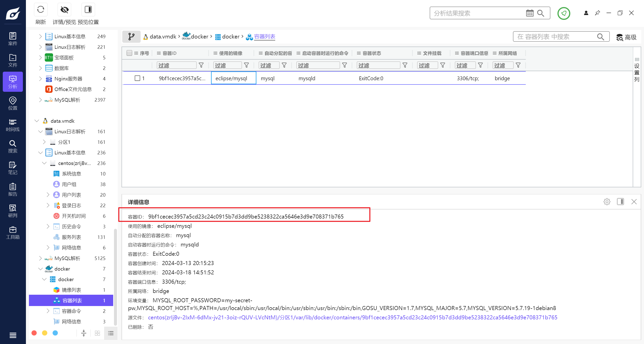Click the 高级 advanced search button
644x344 pixels.
626,37
